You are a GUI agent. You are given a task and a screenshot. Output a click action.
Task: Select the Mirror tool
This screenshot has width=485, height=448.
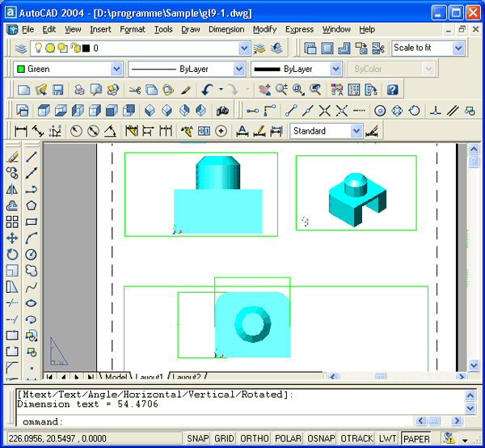pos(12,189)
